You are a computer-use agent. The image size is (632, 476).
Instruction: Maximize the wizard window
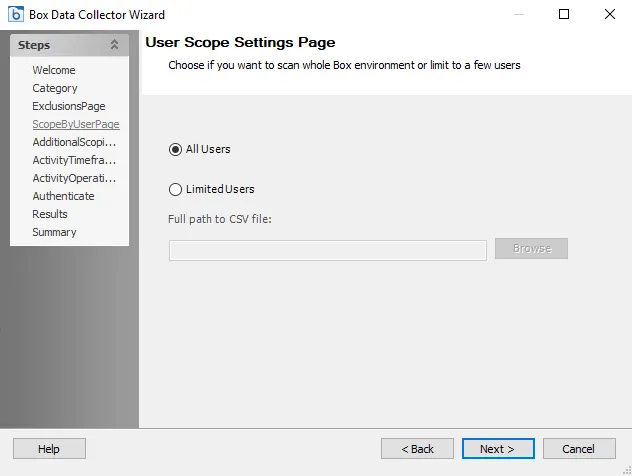564,14
